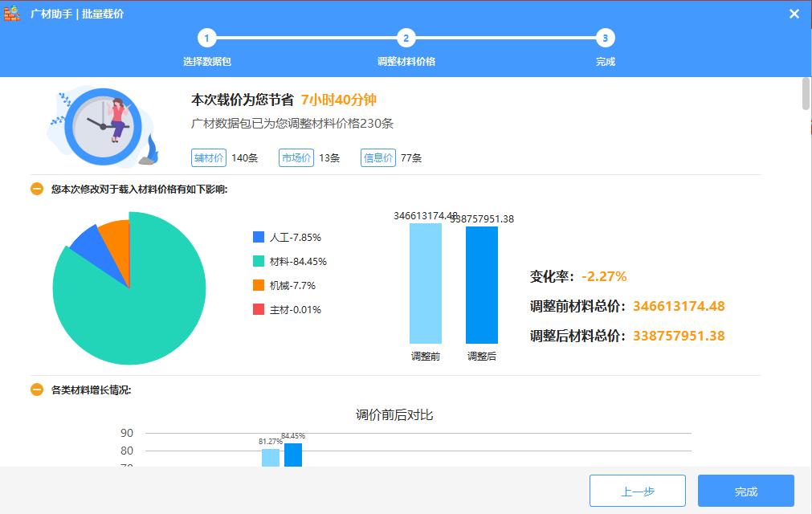812x514 pixels.
Task: Select the step 1 circle indicator
Action: [x=207, y=37]
